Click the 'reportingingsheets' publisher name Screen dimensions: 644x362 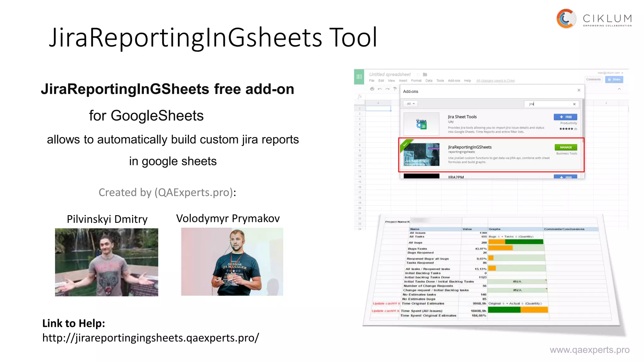coord(461,152)
